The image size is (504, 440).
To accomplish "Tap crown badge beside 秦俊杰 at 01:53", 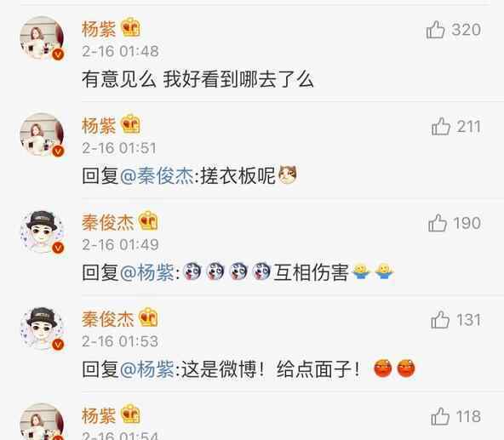I will click(x=148, y=317).
